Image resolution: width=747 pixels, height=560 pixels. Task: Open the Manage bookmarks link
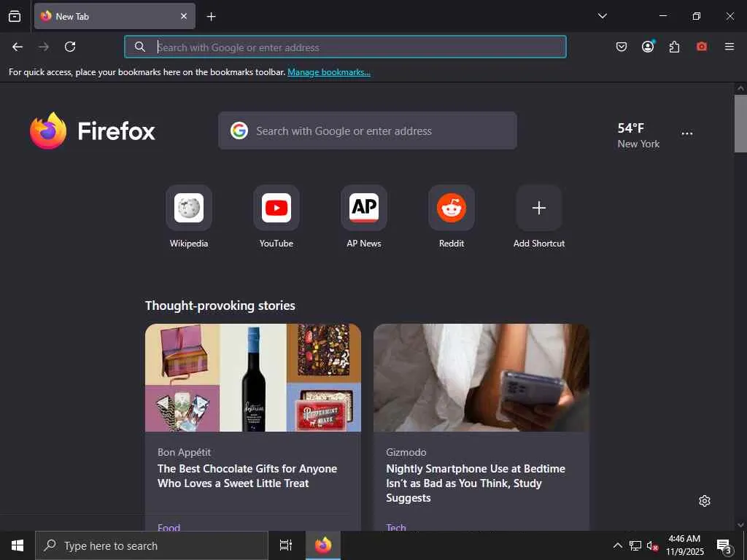click(329, 72)
